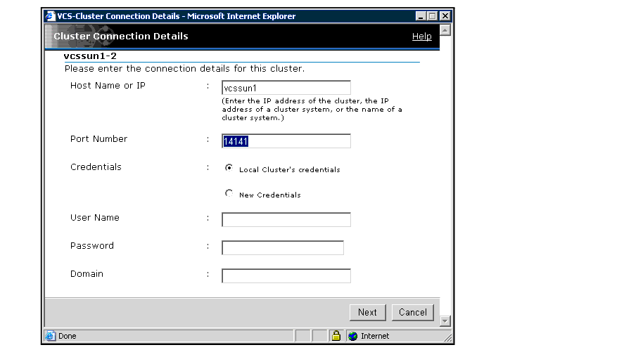
Task: Click the scrollbar up arrow
Action: click(445, 30)
